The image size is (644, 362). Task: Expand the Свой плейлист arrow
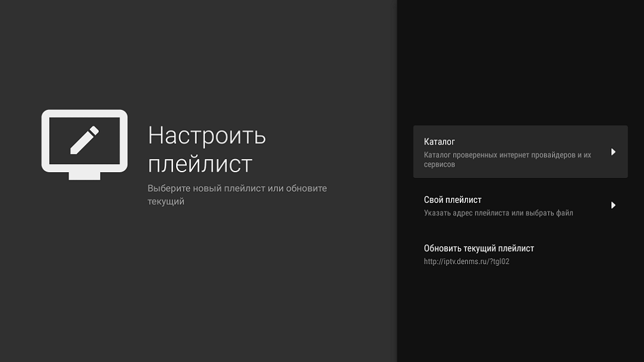tap(613, 206)
